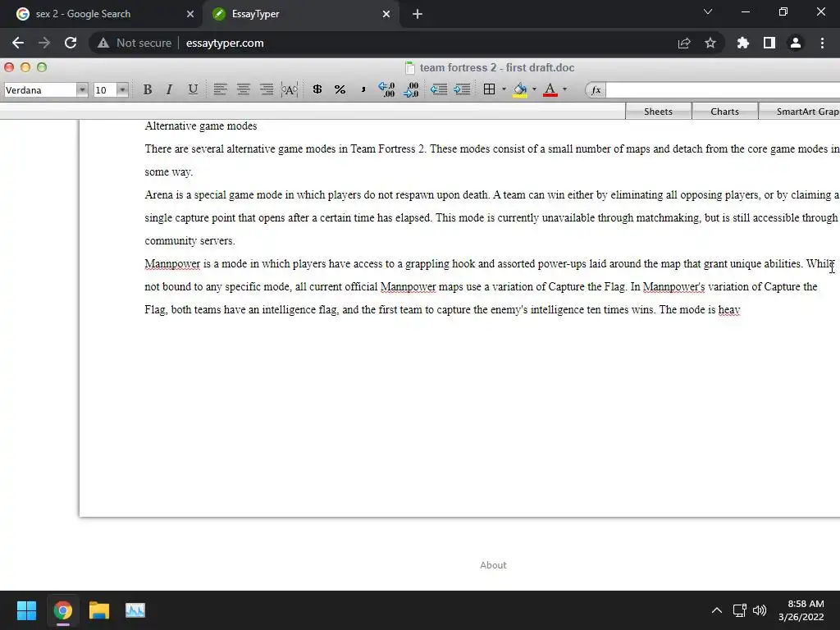Open the network status tray icon
This screenshot has height=630, width=840.
[x=740, y=610]
